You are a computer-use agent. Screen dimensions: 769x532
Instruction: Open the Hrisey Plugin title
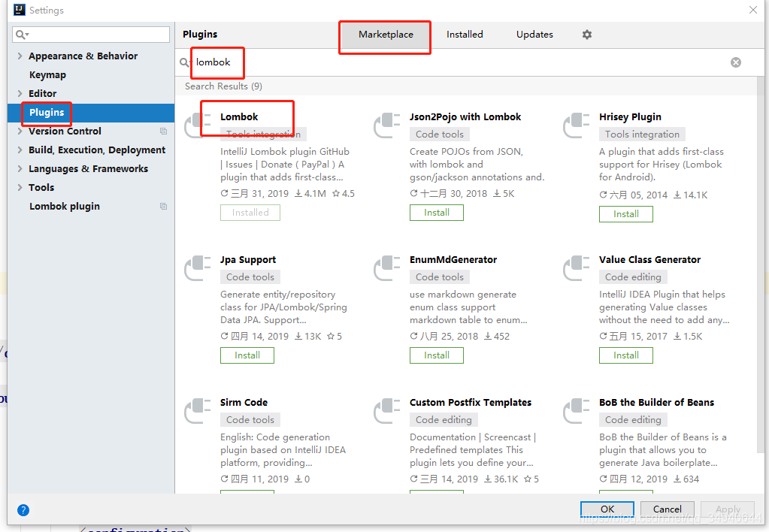click(x=630, y=116)
